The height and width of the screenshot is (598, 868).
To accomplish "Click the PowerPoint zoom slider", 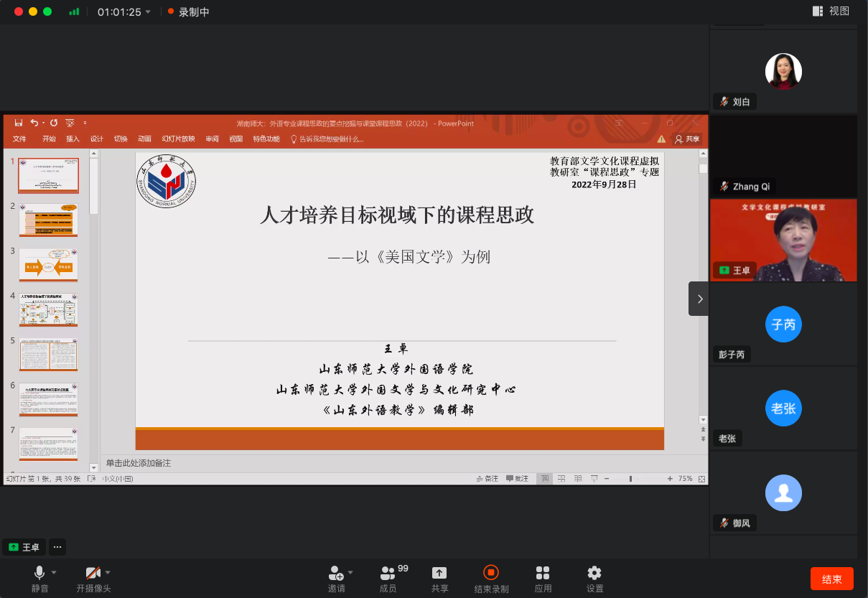I will coord(631,479).
